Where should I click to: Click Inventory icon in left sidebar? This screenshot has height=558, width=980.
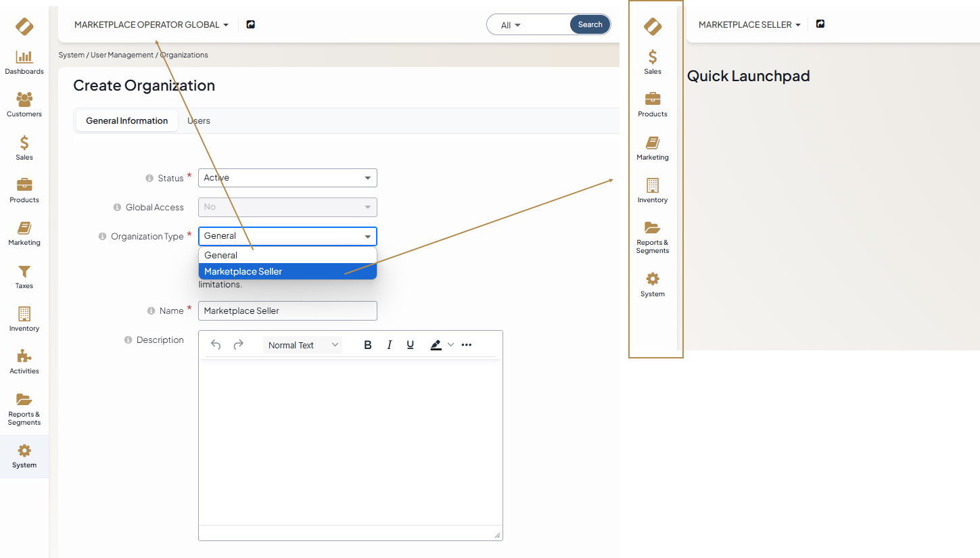tap(24, 319)
